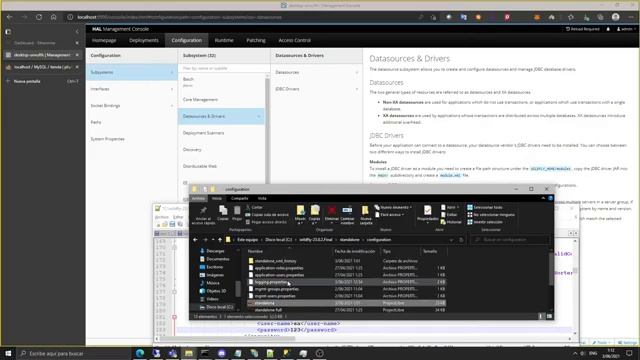Open System Properties in the Configuration column
The width and height of the screenshot is (640, 360).
[x=132, y=139]
